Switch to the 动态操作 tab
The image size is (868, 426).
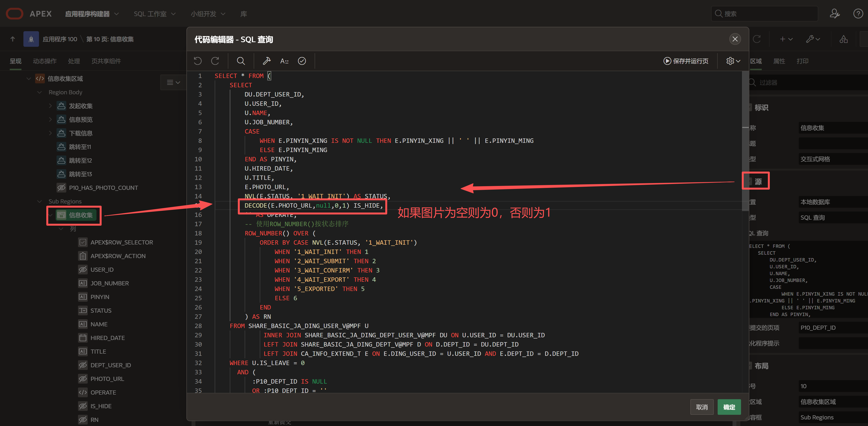click(x=45, y=61)
